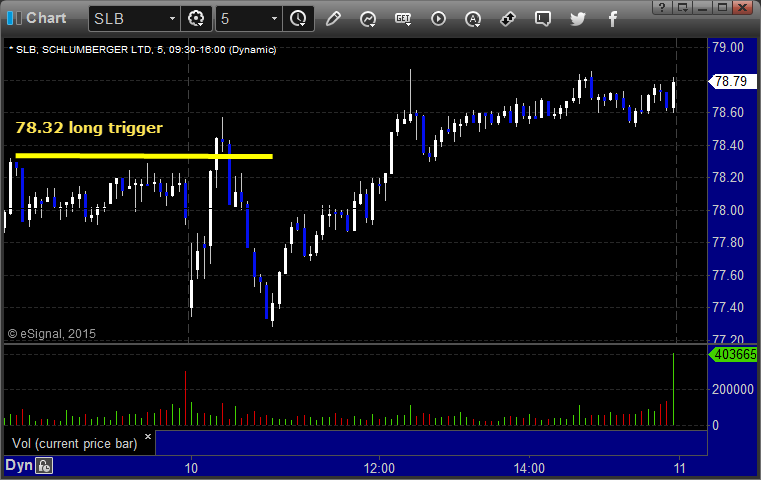Open the time template clock menu
Image resolution: width=761 pixels, height=480 pixels.
(298, 19)
